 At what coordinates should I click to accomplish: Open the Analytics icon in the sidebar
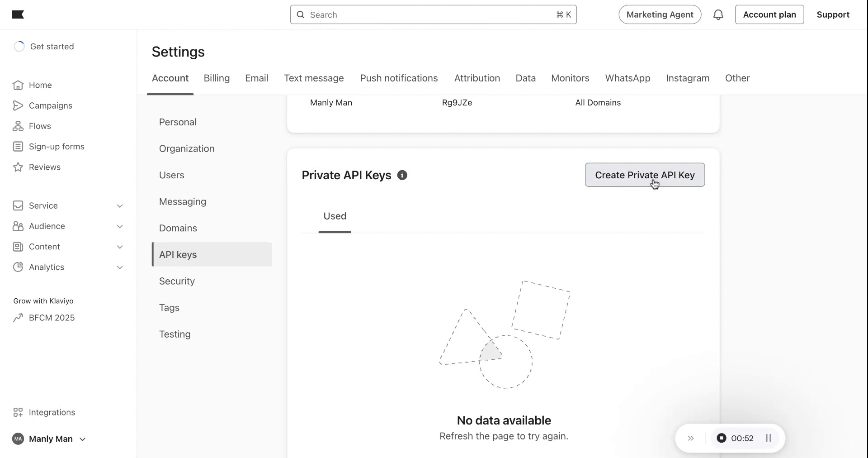point(18,267)
